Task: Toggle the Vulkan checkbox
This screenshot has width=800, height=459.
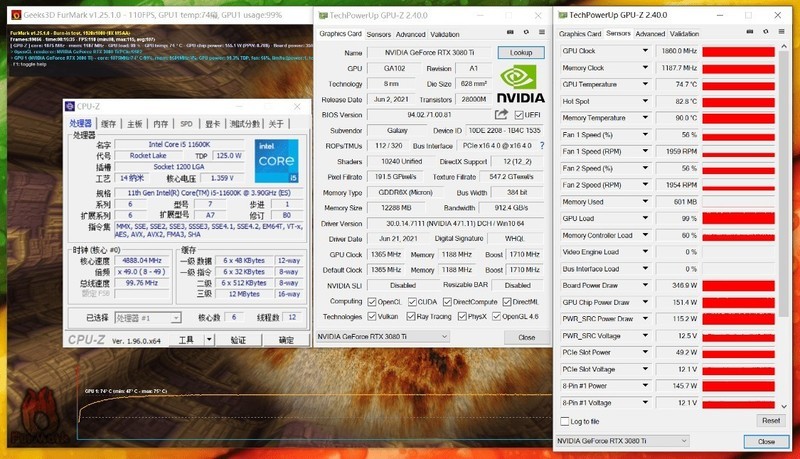Action: coord(372,316)
